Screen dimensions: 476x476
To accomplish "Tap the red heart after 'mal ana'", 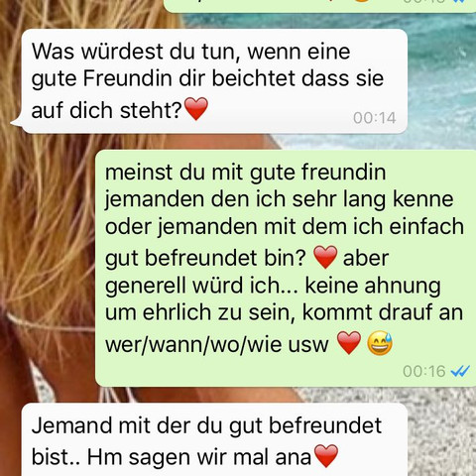I will click(326, 456).
